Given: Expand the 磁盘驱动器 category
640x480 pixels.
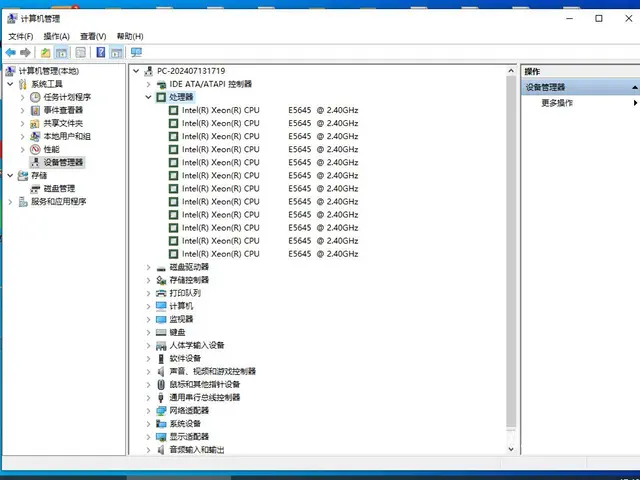Looking at the screenshot, I should click(x=149, y=267).
